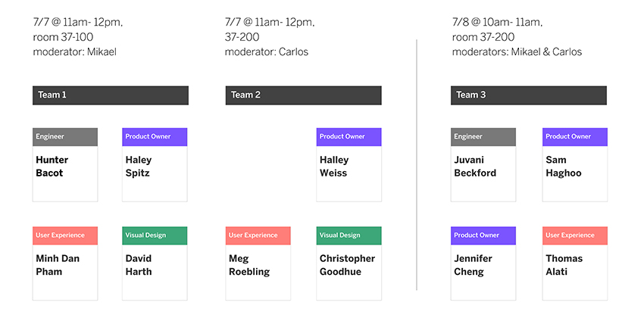Select Meg Roebling's card
The image size is (644, 318).
click(x=258, y=263)
